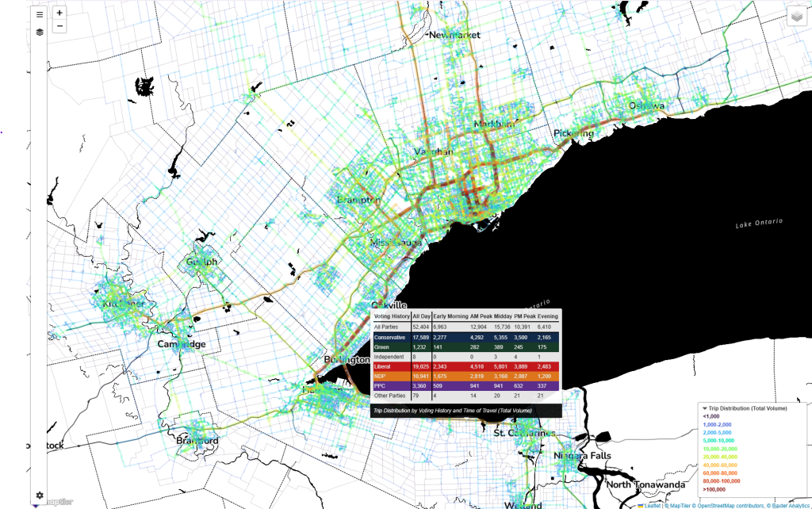The height and width of the screenshot is (509, 812).
Task: Open the OpenStreetMap contributors link
Action: click(726, 505)
